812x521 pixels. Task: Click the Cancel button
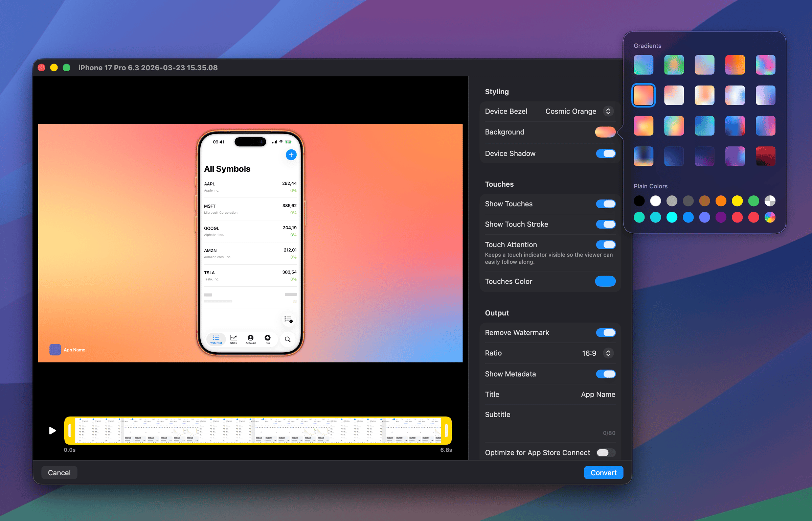[x=59, y=473]
